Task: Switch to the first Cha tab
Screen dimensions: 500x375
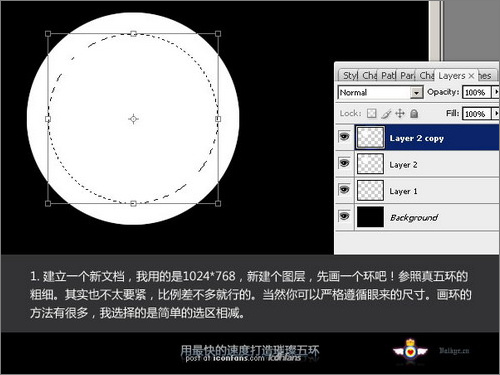Action: pos(369,76)
